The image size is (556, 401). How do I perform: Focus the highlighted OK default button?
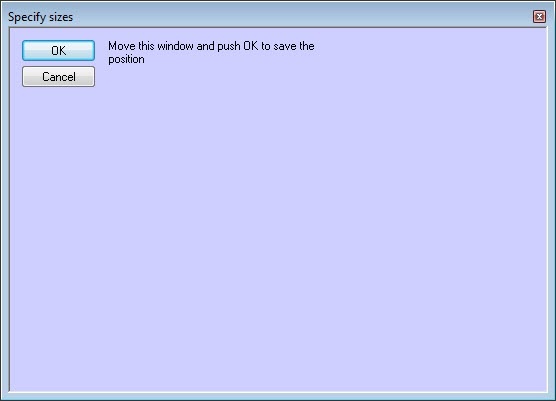click(59, 50)
